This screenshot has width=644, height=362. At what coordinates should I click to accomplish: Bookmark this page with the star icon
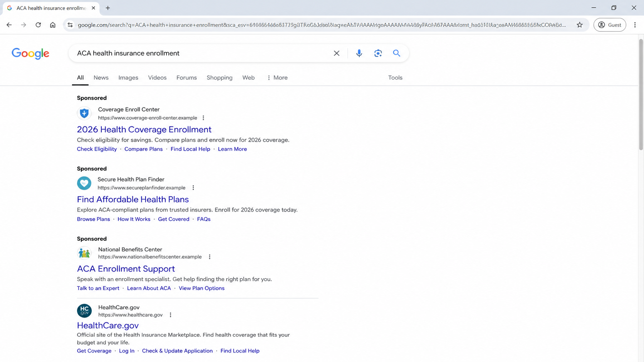click(x=580, y=25)
